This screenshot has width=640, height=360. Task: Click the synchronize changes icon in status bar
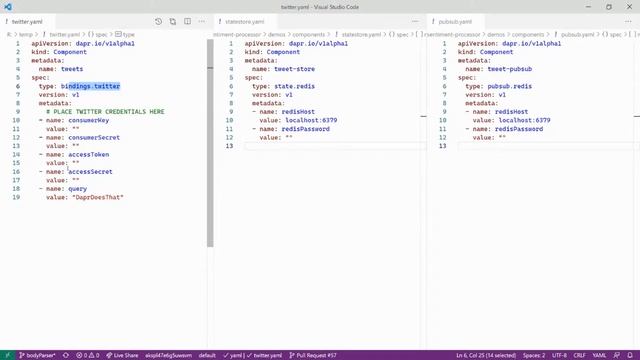tap(66, 355)
